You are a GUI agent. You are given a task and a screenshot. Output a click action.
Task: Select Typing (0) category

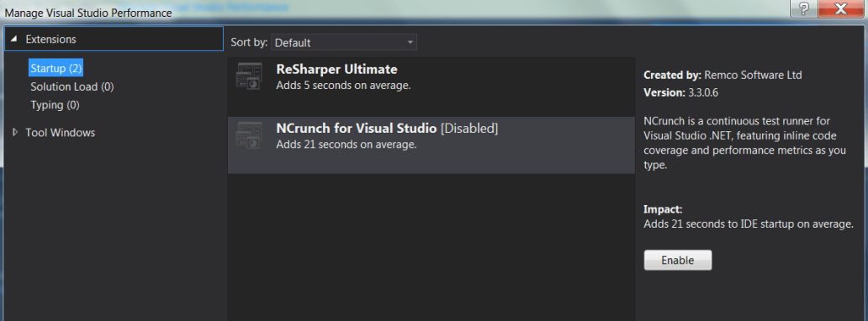tap(55, 105)
